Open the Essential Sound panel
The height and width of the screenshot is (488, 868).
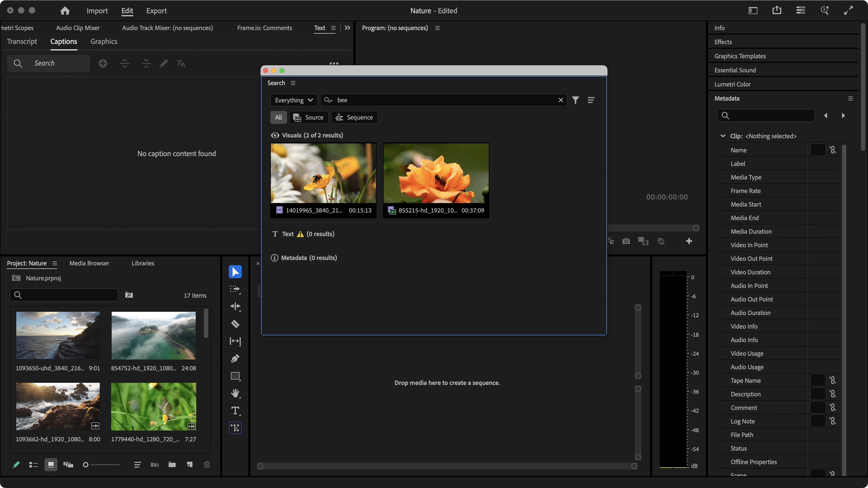735,70
